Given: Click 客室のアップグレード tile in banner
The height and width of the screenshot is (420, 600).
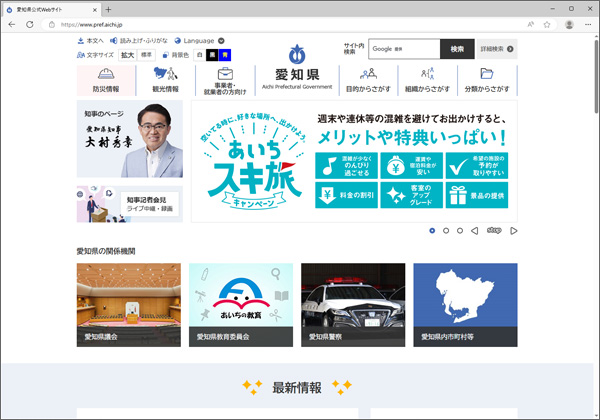Looking at the screenshot, I should click(412, 195).
